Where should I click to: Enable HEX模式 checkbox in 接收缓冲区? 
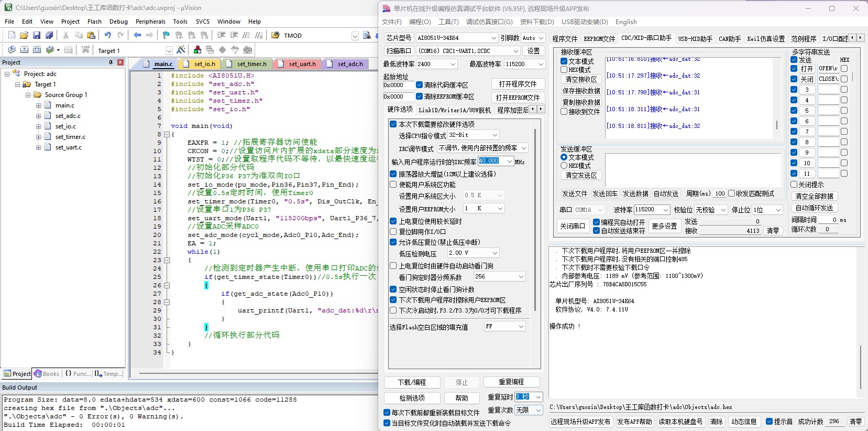564,70
